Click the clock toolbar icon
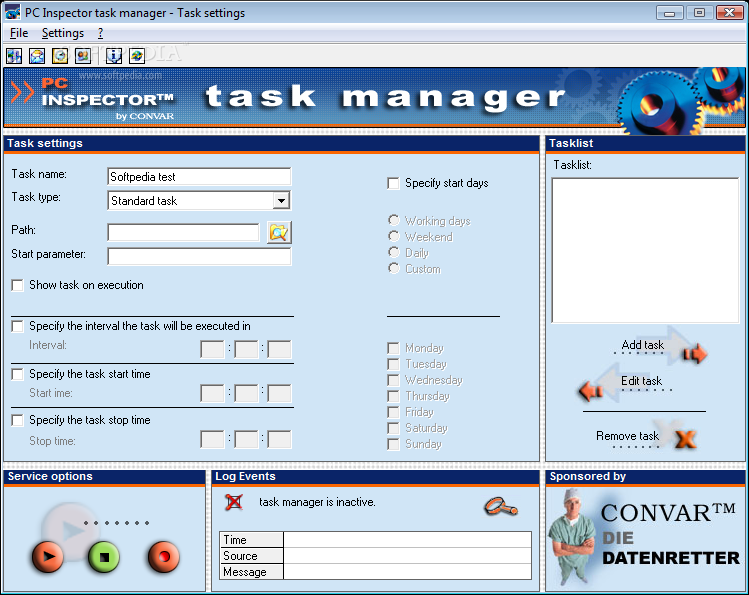The width and height of the screenshot is (749, 595). pyautogui.click(x=60, y=56)
